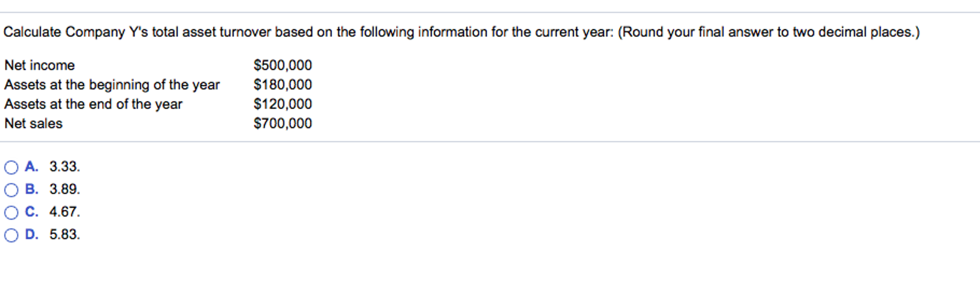
Task: Pick the answer text 5.83
Action: [x=65, y=234]
